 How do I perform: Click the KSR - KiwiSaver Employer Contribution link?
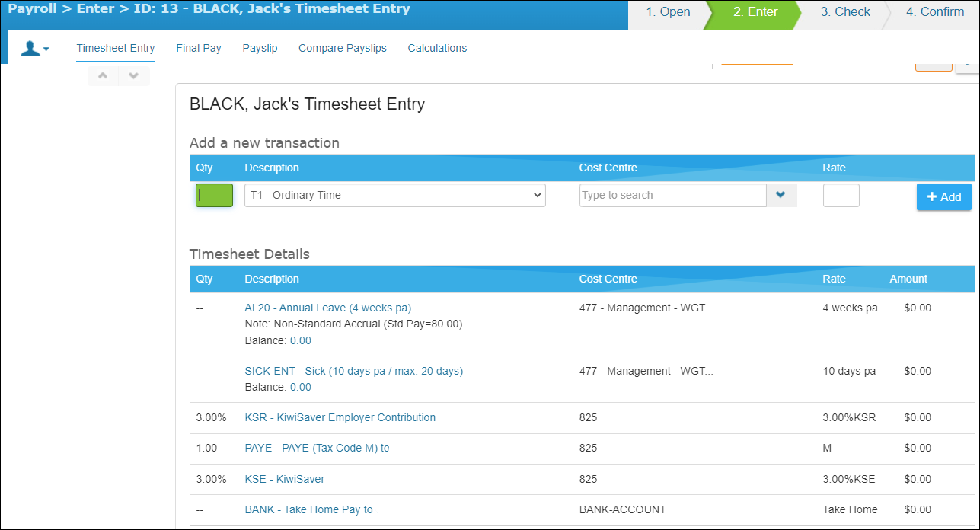point(340,418)
